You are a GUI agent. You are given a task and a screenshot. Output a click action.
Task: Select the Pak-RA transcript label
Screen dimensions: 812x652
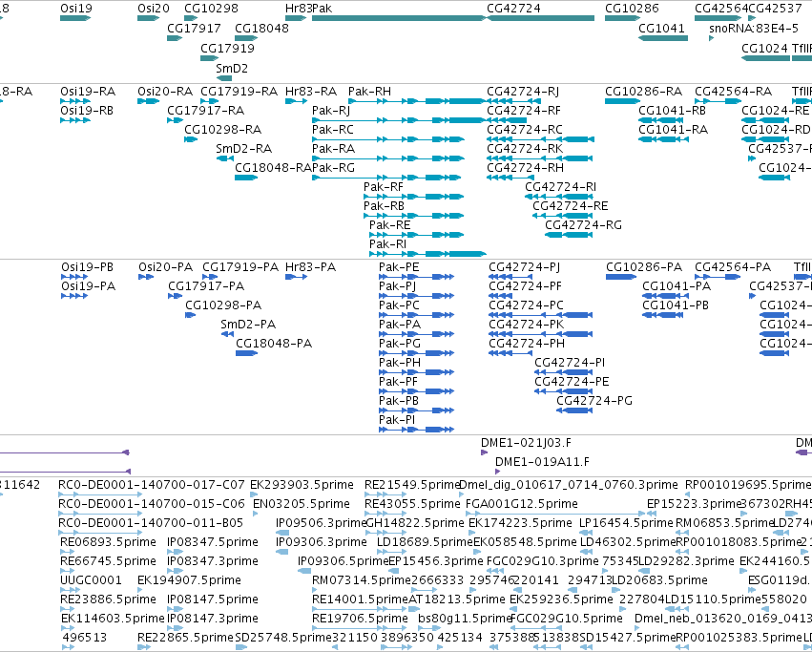(334, 149)
